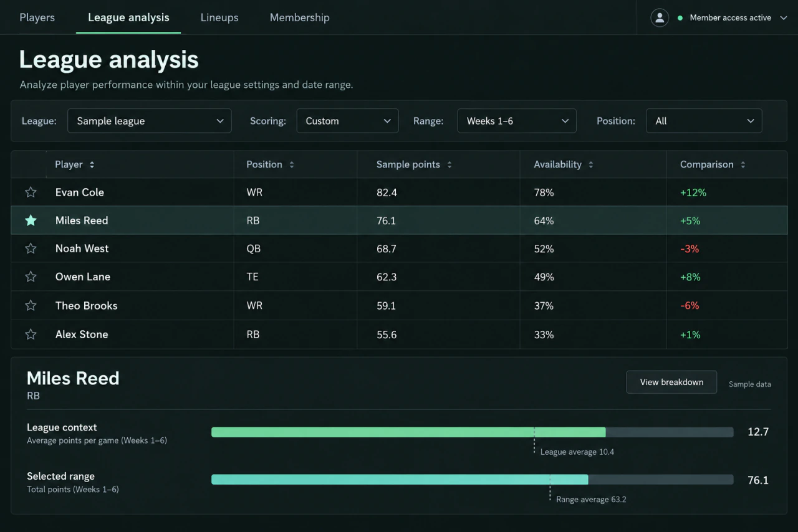The width and height of the screenshot is (798, 532).
Task: Toggle favorite star for Owen Lane
Action: pos(31,277)
